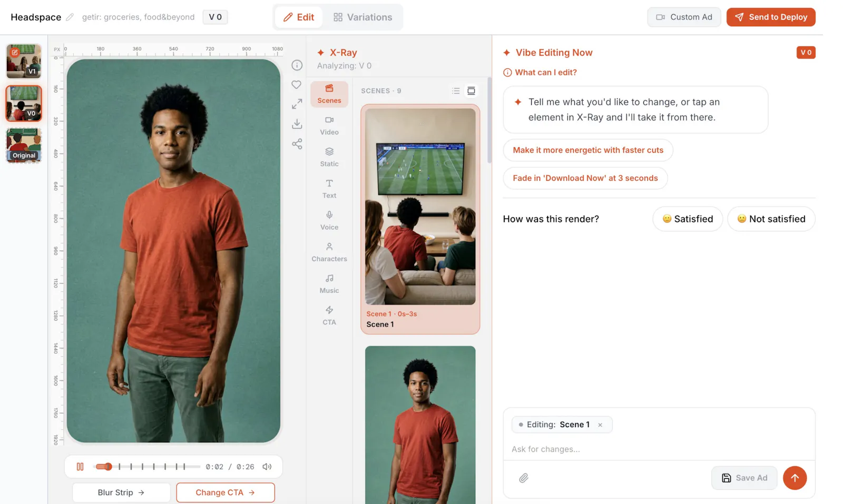Open the Music section
The height and width of the screenshot is (504, 843).
(329, 284)
